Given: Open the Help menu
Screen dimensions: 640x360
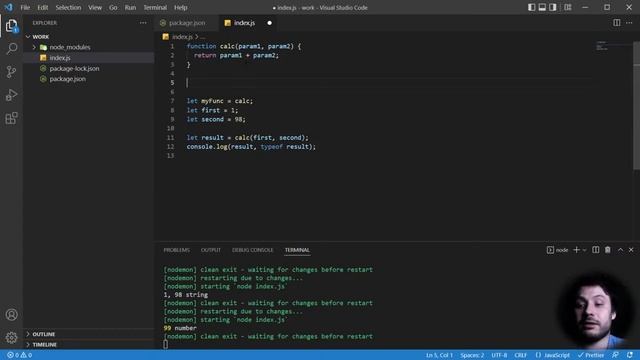Looking at the screenshot, I should tap(180, 7).
